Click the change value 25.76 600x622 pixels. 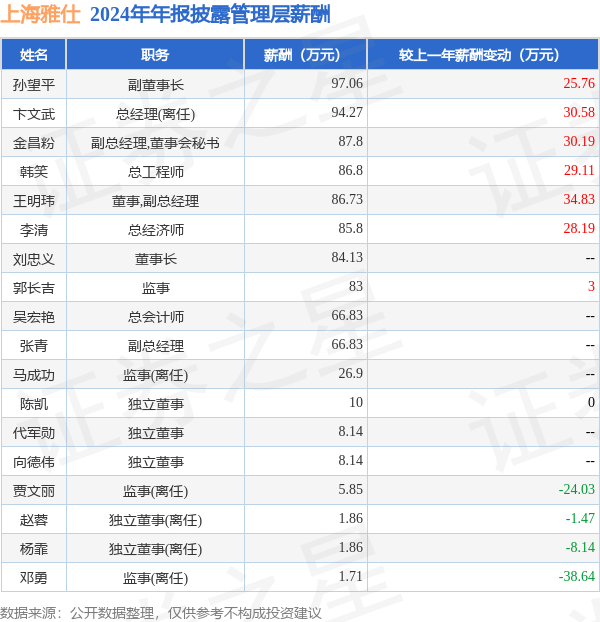(x=579, y=83)
